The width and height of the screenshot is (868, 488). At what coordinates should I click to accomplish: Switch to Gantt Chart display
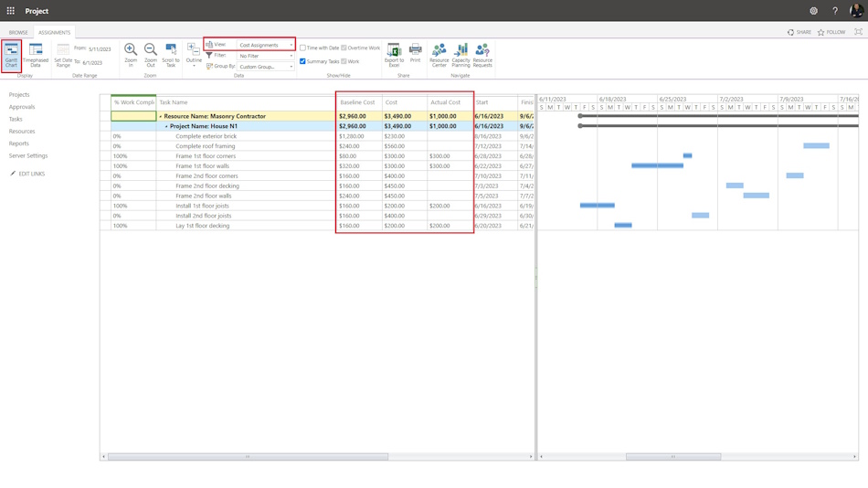coord(11,56)
